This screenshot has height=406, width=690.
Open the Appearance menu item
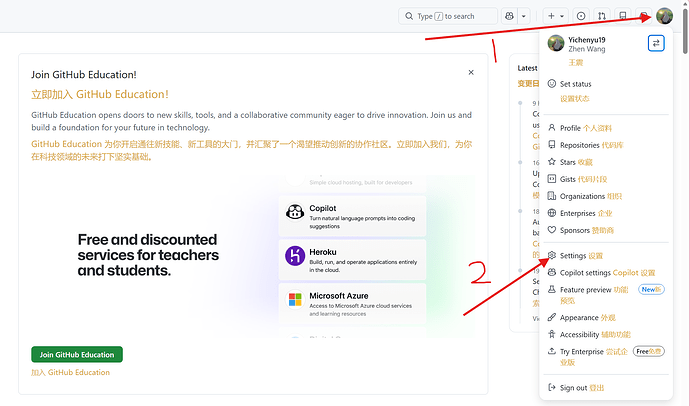606,318
